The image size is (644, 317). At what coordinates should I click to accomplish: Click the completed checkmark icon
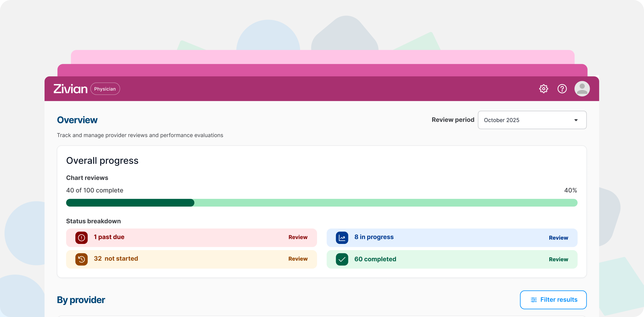point(342,259)
